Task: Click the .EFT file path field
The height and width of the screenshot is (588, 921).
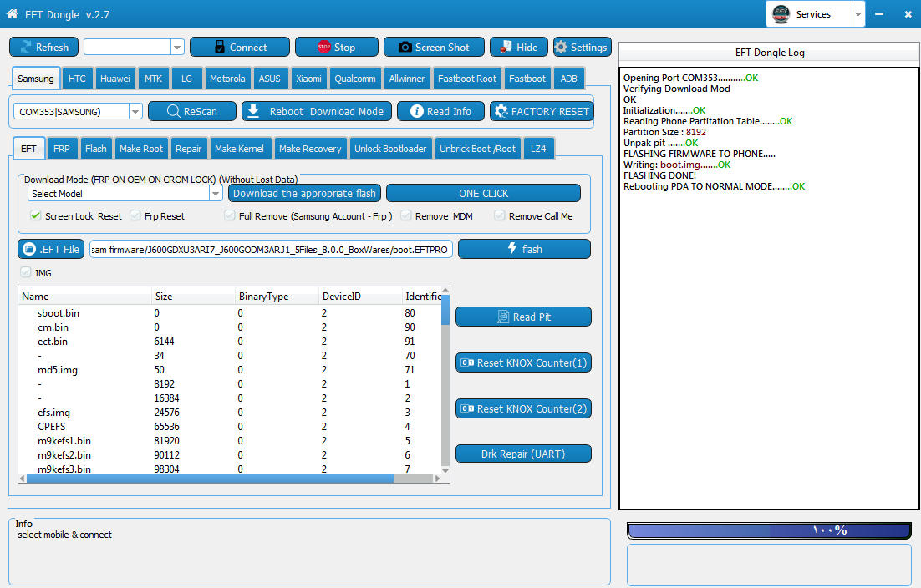Action: (271, 250)
